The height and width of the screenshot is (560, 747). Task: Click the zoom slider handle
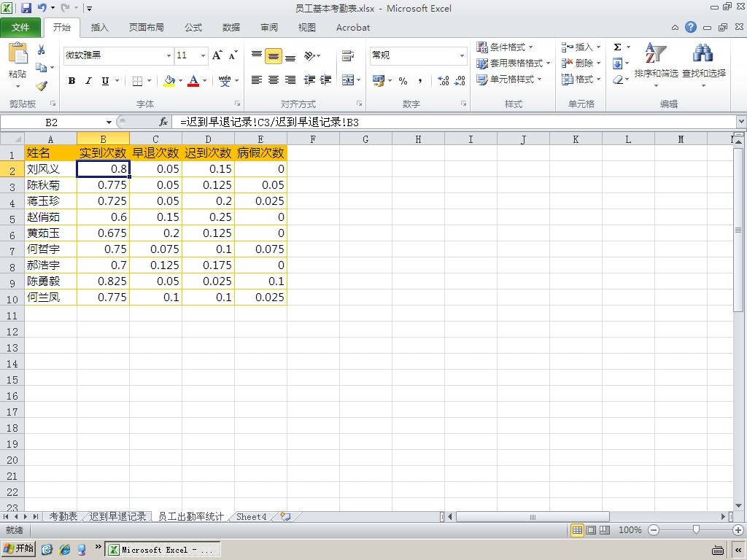696,530
